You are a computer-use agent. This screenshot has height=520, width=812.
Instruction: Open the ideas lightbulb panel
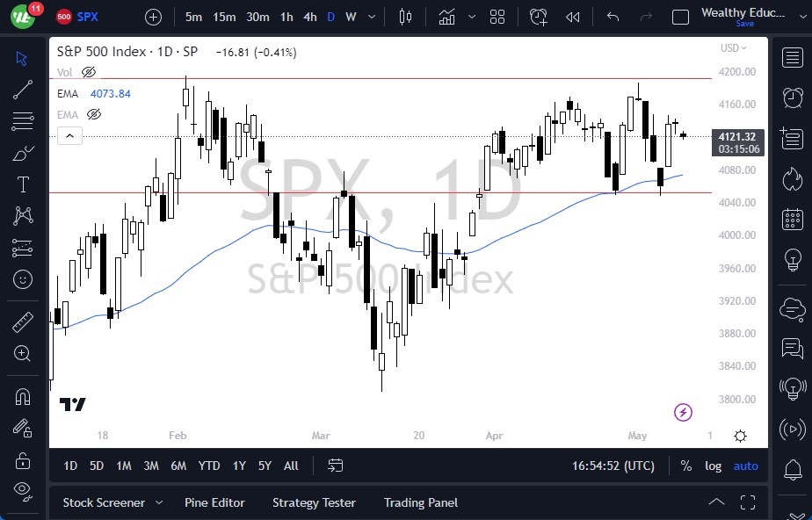click(x=793, y=259)
